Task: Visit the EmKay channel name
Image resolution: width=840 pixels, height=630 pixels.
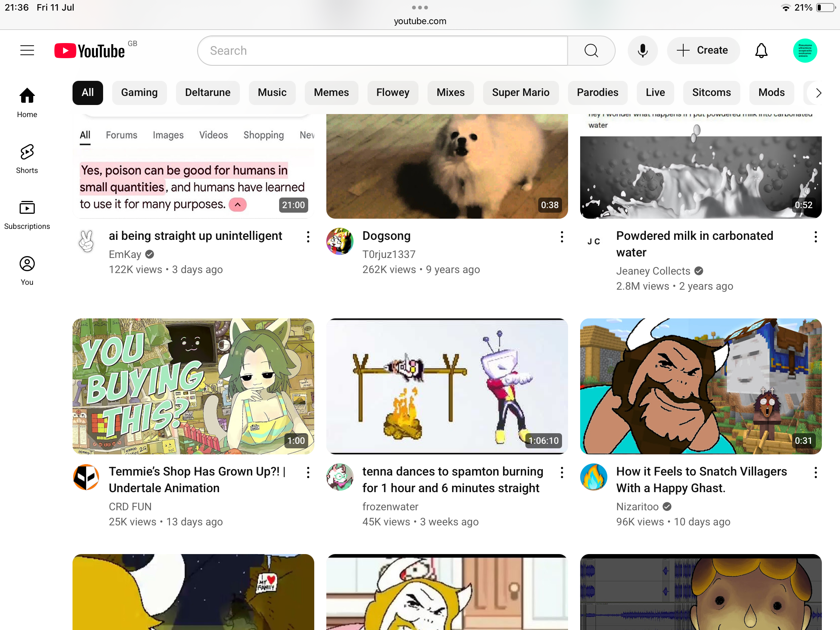Action: point(125,255)
